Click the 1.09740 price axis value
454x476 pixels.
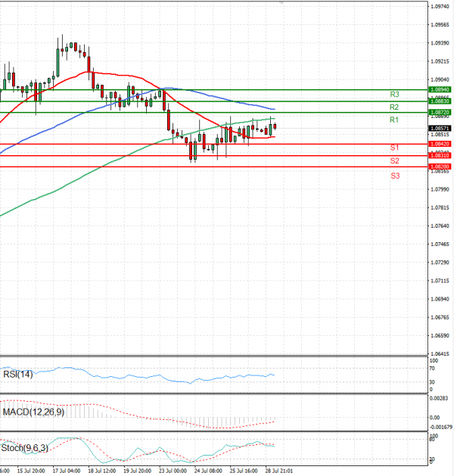pos(440,6)
